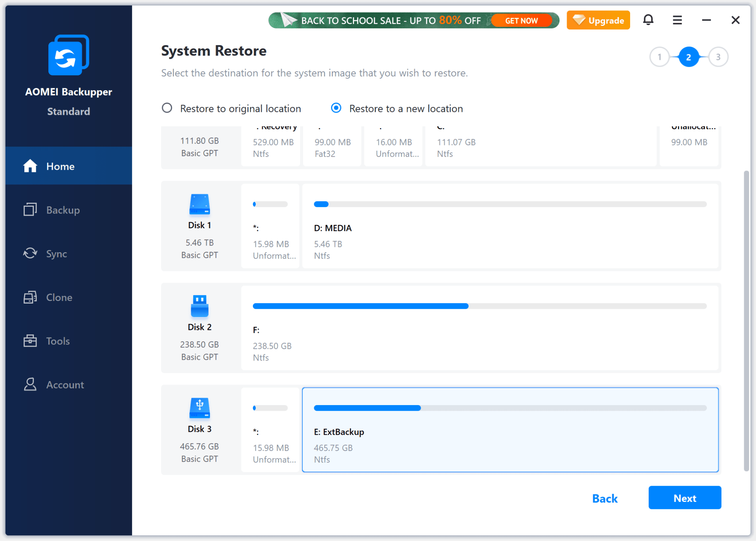Select the 99.00 MB Fat32 partition
This screenshot has height=541, width=756.
[332, 146]
